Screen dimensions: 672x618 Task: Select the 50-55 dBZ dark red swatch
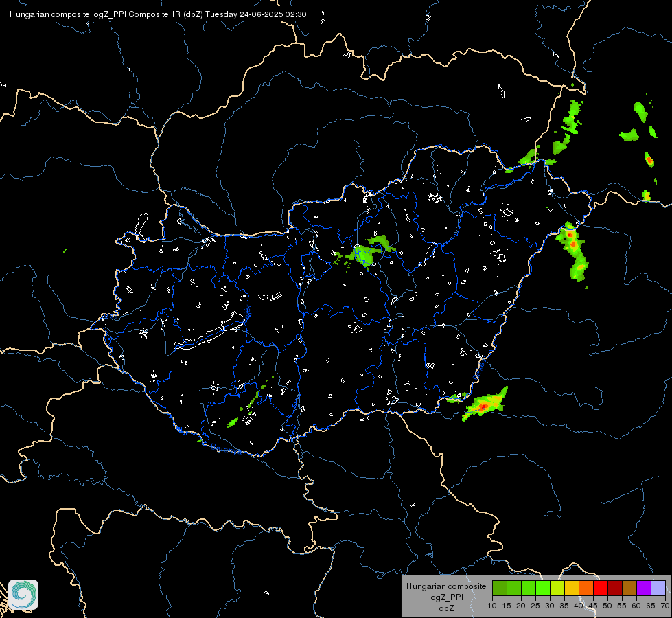615,588
